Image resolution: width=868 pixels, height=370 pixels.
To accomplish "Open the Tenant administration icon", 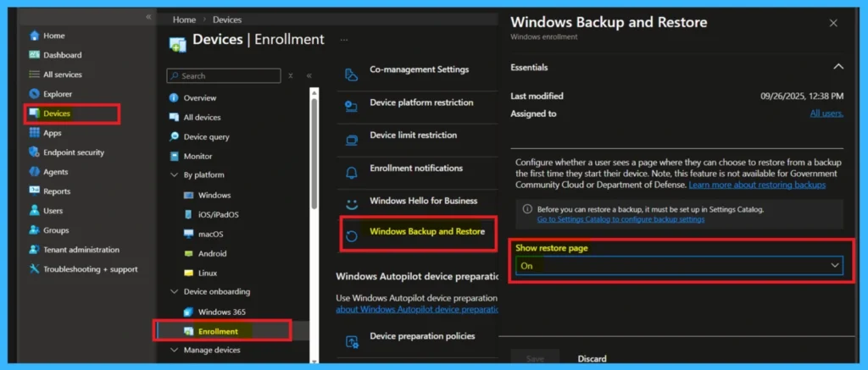I will point(34,250).
